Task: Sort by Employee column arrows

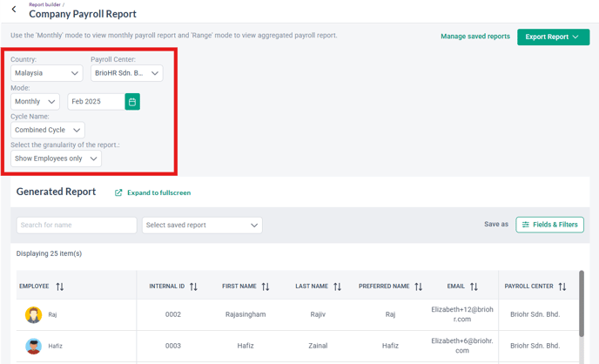Action: pos(60,286)
